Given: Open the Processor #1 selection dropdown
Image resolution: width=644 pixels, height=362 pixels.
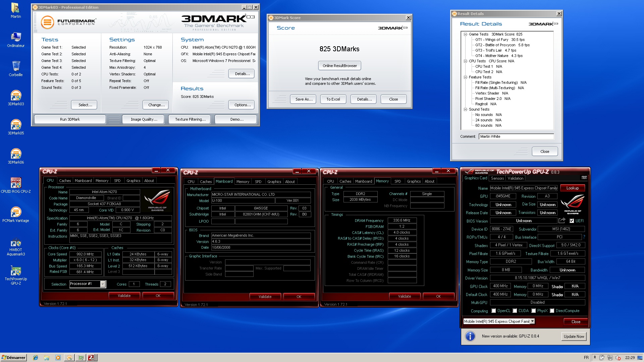Looking at the screenshot, I should pos(103,284).
